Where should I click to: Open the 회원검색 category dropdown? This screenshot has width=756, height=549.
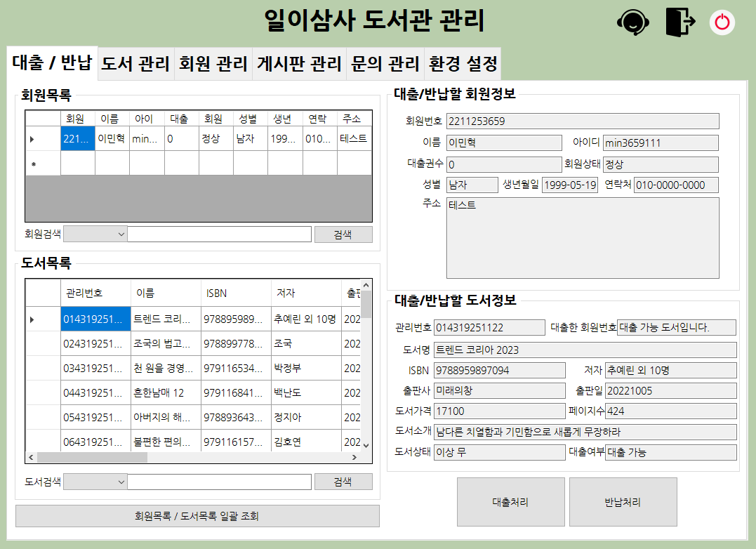[x=94, y=234]
